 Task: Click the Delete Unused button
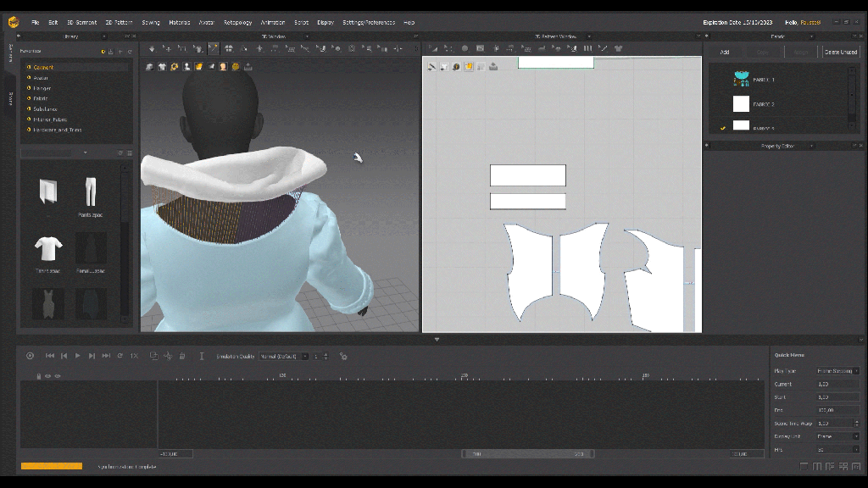click(840, 52)
